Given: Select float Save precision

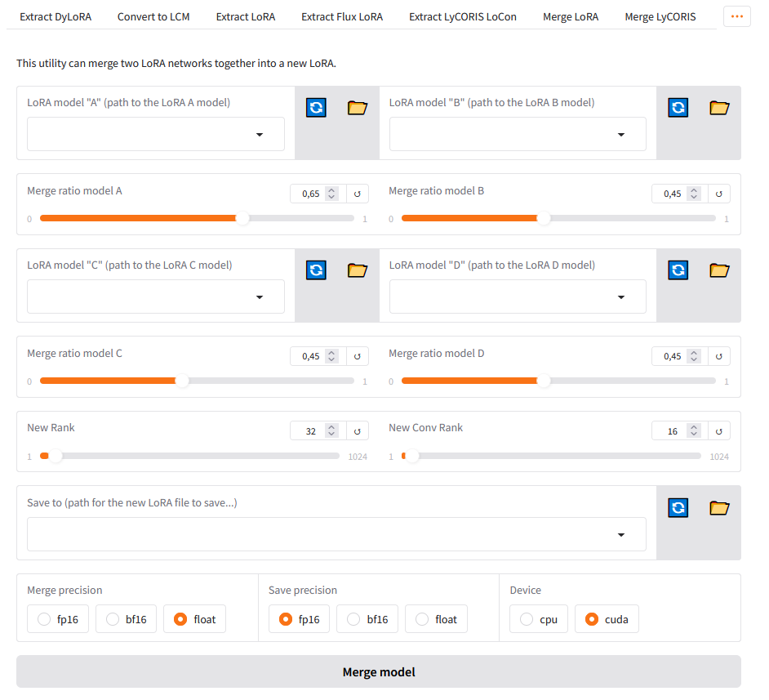Looking at the screenshot, I should [436, 619].
